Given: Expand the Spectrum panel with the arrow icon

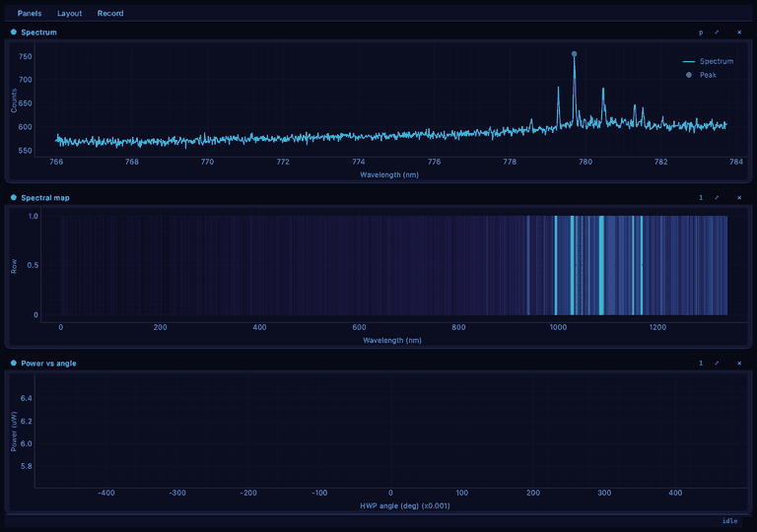Looking at the screenshot, I should coord(717,33).
